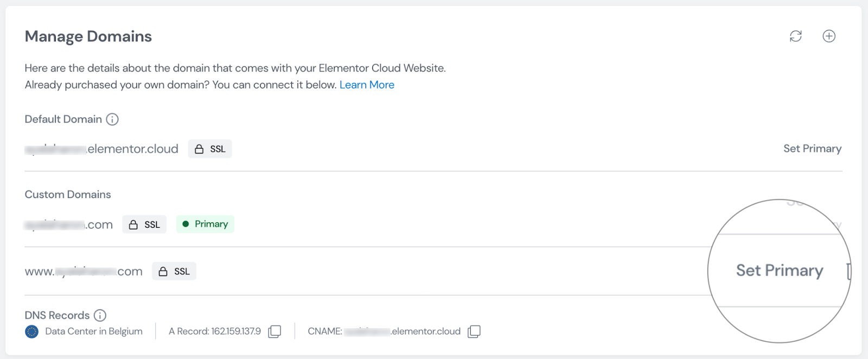
Task: Click the green Primary status badge
Action: (205, 224)
